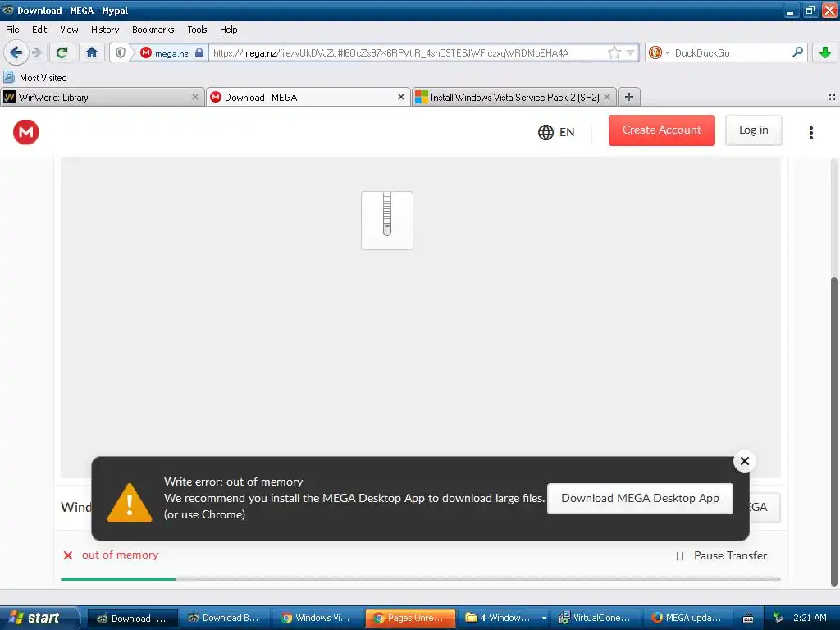Click the system tray clock 2:21 AM
Screen dimensions: 840x630
[810, 618]
